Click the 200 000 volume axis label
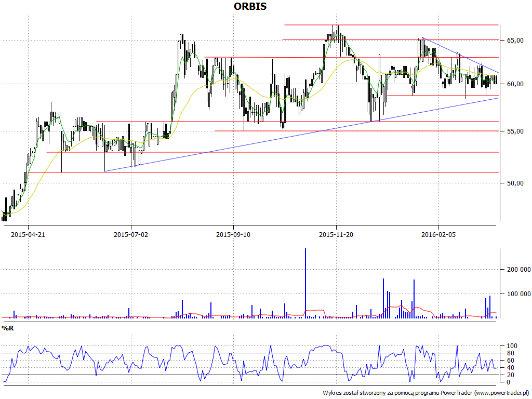The height and width of the screenshot is (399, 532). tap(519, 270)
